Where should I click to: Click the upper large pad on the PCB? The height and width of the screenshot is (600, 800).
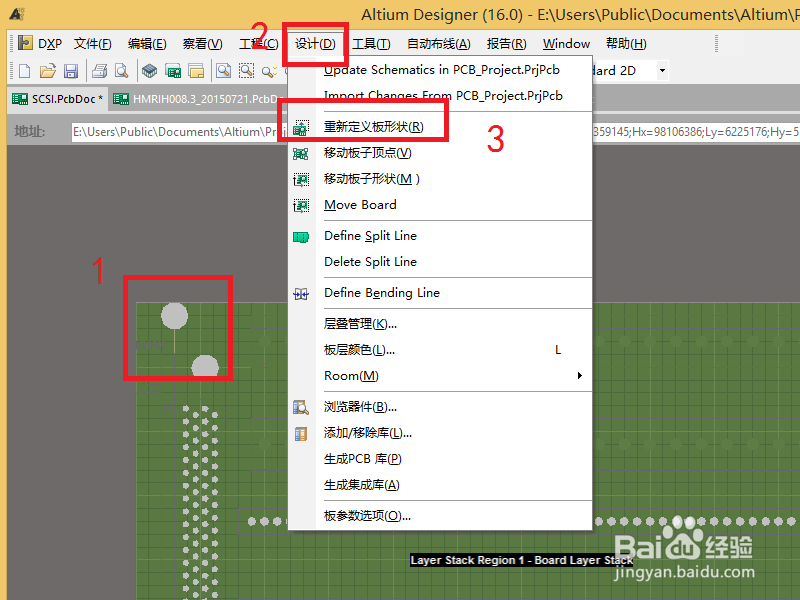tap(174, 316)
